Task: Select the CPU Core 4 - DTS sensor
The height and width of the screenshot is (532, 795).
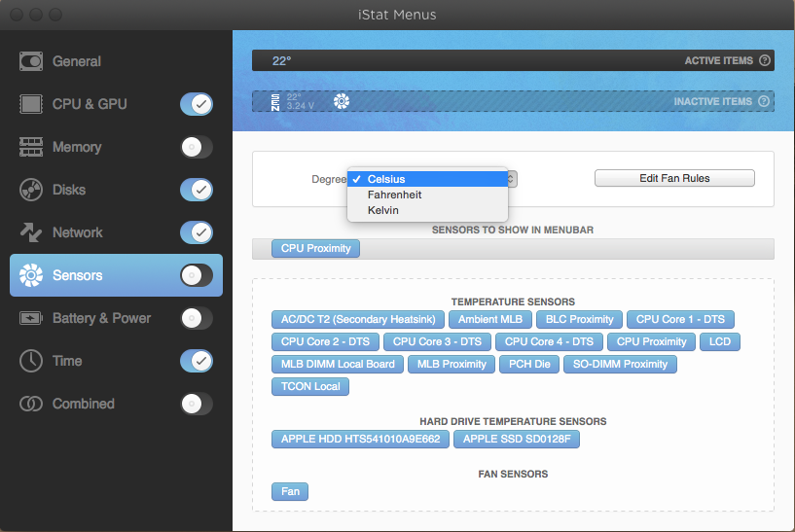Action: (549, 341)
